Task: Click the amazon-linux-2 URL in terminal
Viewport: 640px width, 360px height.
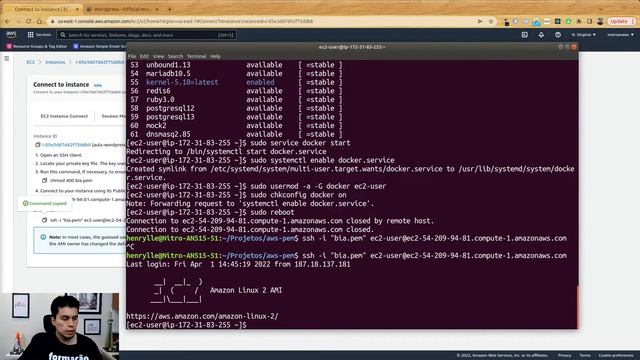Action: coord(202,316)
